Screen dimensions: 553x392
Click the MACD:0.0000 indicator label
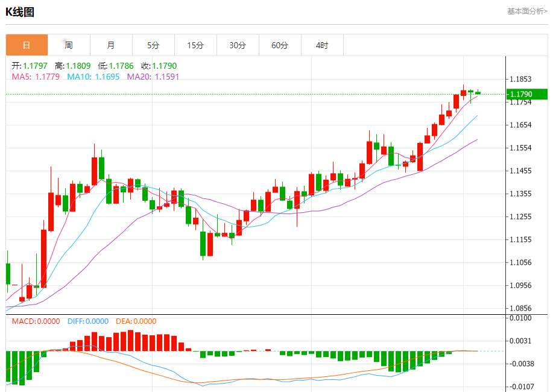click(36, 321)
